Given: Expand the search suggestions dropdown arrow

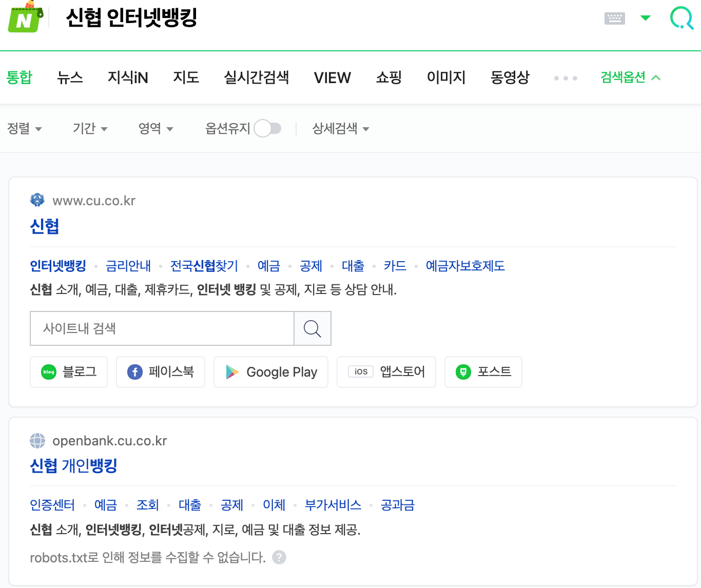Looking at the screenshot, I should (x=646, y=18).
